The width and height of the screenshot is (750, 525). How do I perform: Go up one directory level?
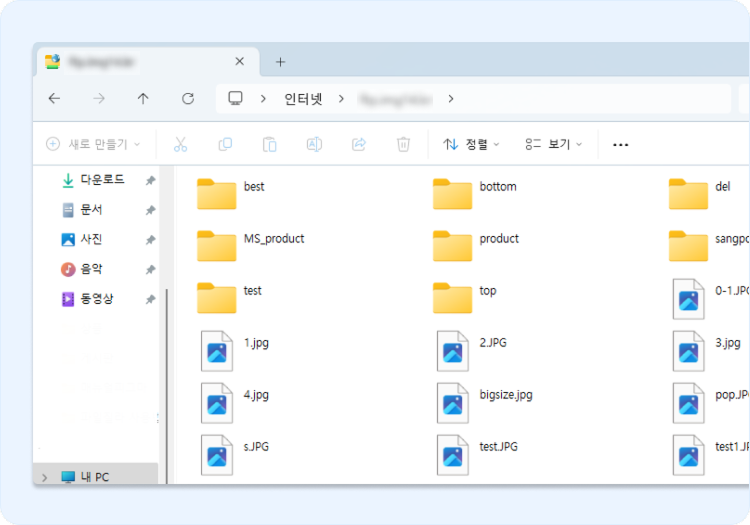tap(143, 98)
